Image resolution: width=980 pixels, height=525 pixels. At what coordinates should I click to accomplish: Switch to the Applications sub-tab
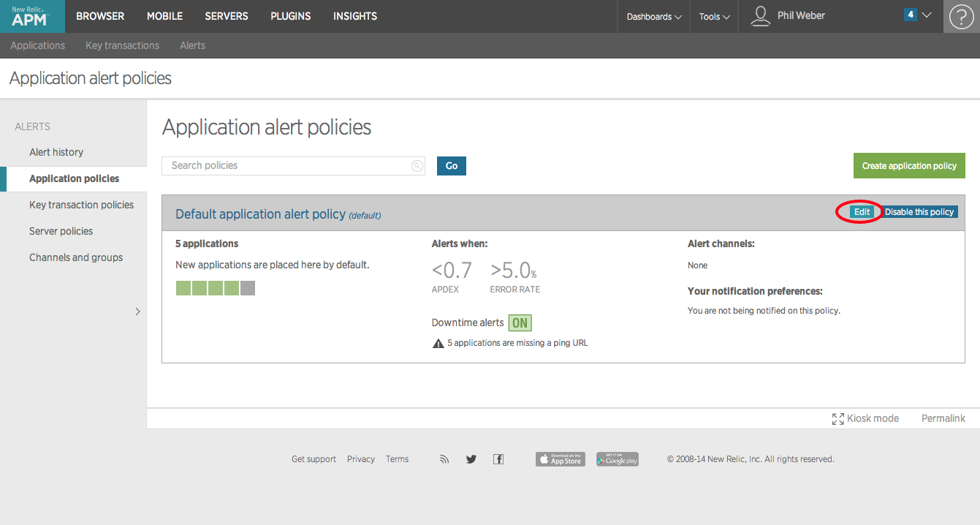(38, 45)
